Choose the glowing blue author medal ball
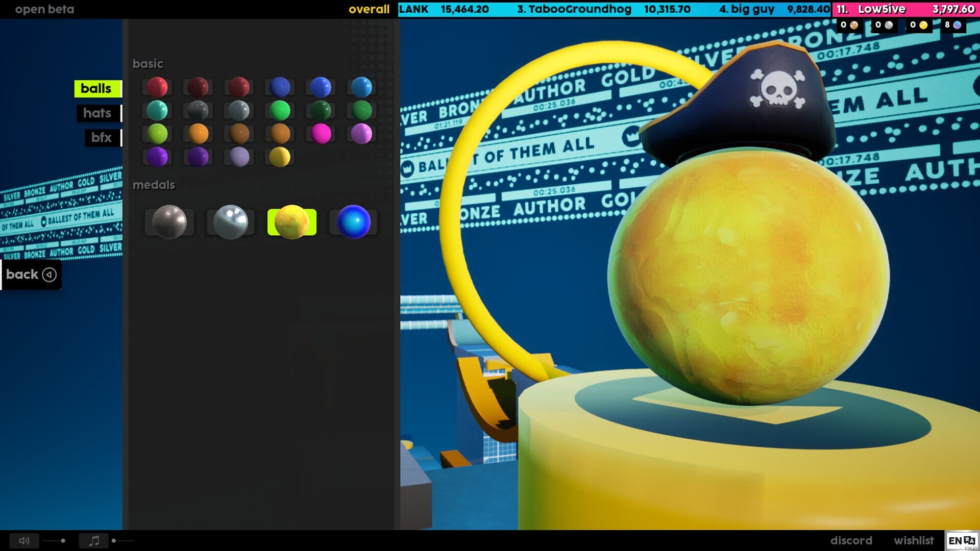Screen dimensions: 980x551 tap(353, 222)
